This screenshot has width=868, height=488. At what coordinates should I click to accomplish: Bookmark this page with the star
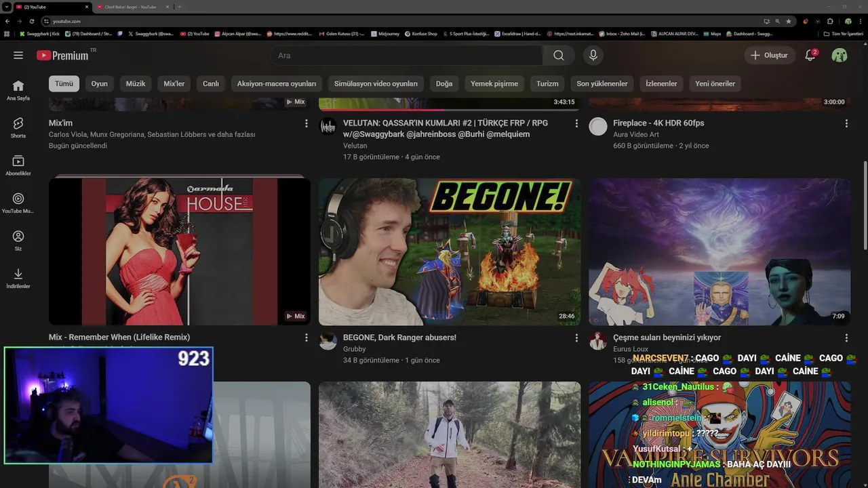(x=789, y=21)
